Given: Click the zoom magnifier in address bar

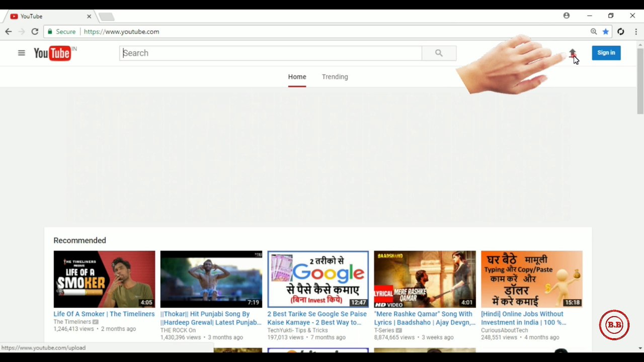Looking at the screenshot, I should pyautogui.click(x=594, y=32).
